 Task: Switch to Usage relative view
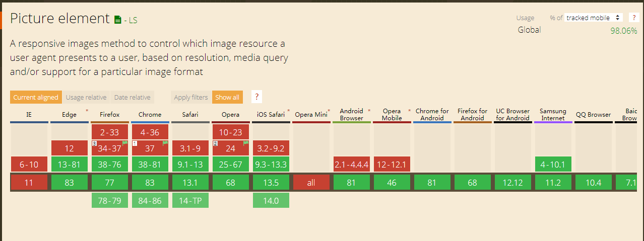(86, 97)
